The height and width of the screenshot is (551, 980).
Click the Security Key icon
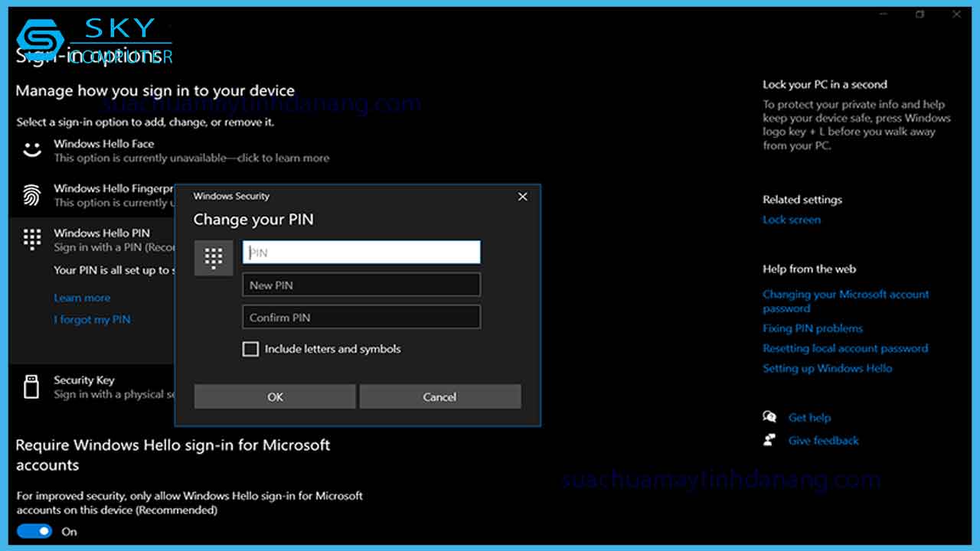tap(31, 386)
